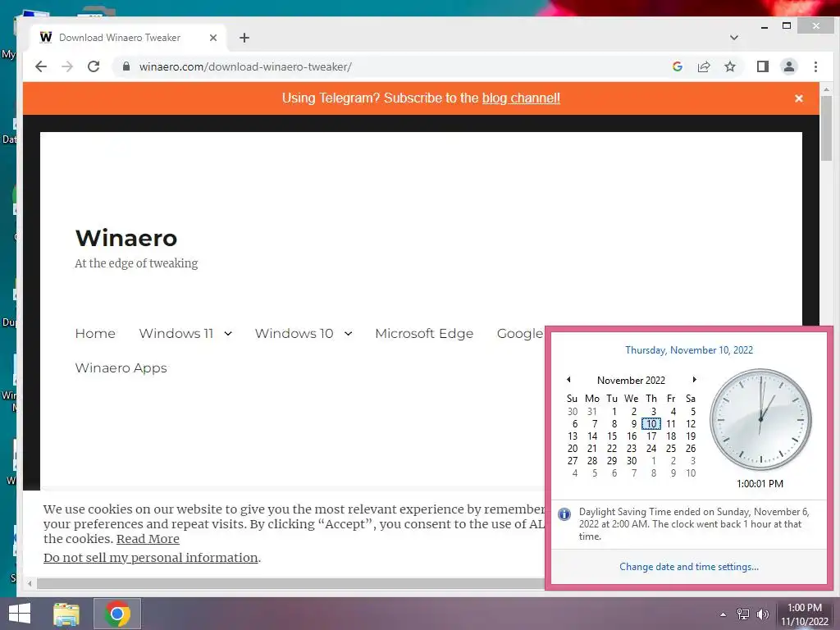
Task: Click Thursday, November 10, 2022 date header
Action: click(689, 349)
